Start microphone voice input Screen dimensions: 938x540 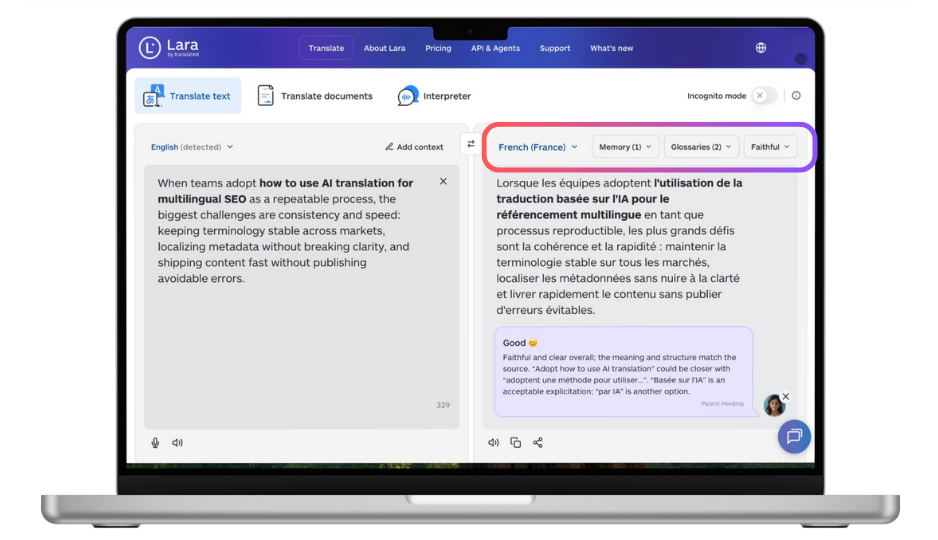(x=156, y=443)
